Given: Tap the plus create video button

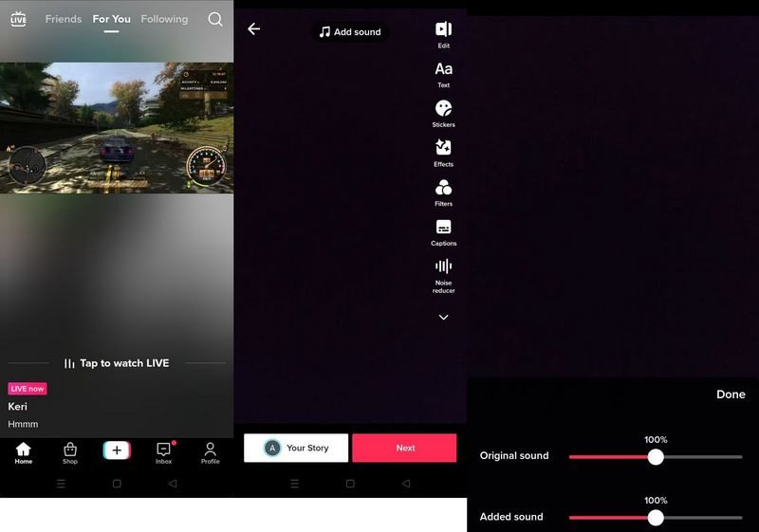Looking at the screenshot, I should pos(117,450).
